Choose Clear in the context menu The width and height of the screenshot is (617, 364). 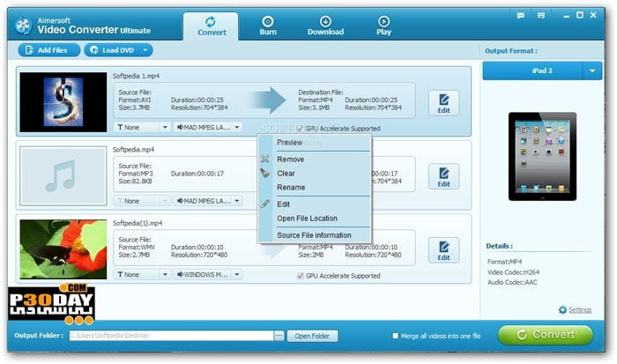coord(315,174)
